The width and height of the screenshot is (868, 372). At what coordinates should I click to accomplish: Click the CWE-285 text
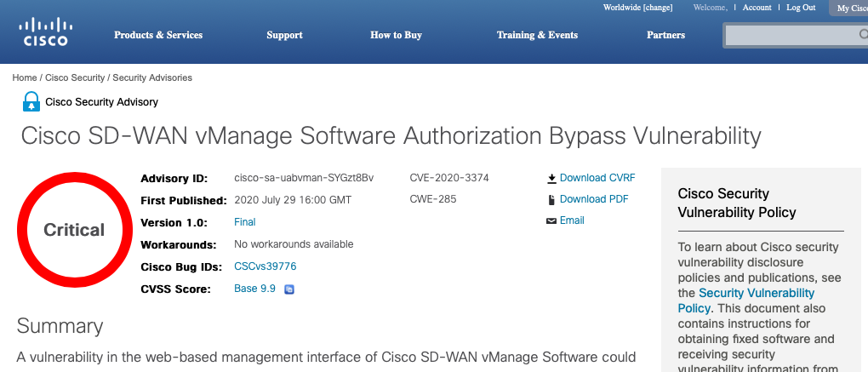click(x=433, y=199)
